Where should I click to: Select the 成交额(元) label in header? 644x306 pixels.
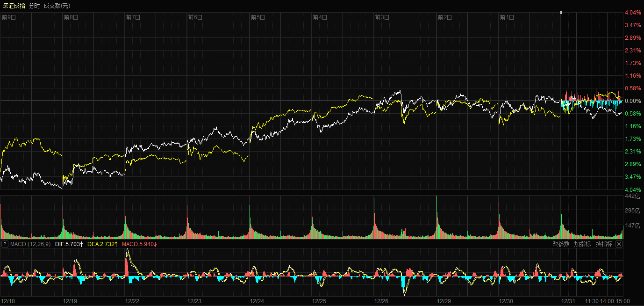[x=57, y=5]
